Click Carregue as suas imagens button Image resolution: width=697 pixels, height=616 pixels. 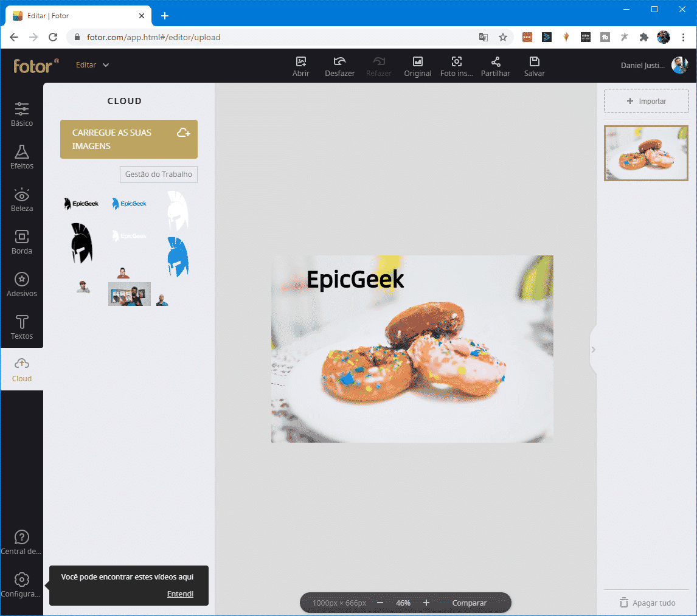pyautogui.click(x=129, y=139)
